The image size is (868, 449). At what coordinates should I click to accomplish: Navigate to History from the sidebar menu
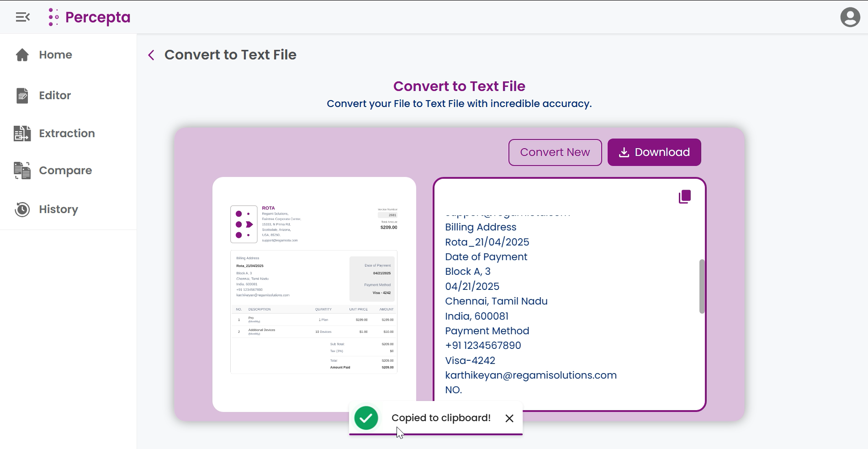pyautogui.click(x=58, y=209)
